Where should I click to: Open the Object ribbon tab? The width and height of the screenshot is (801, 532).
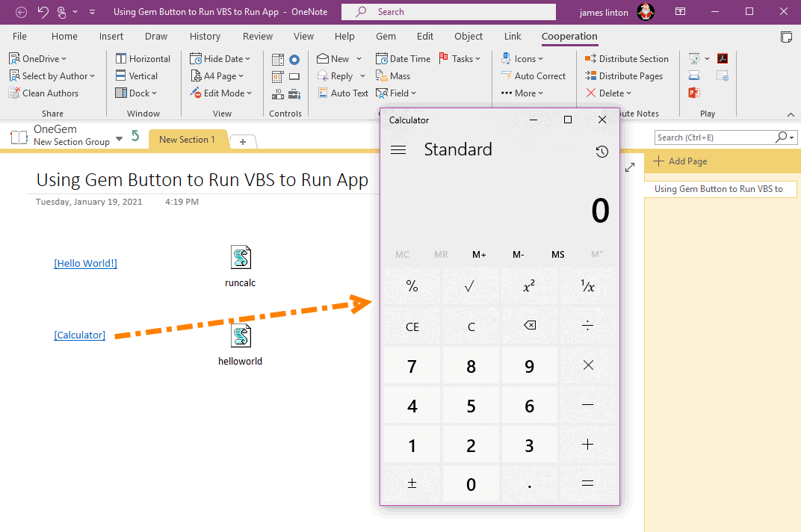468,37
